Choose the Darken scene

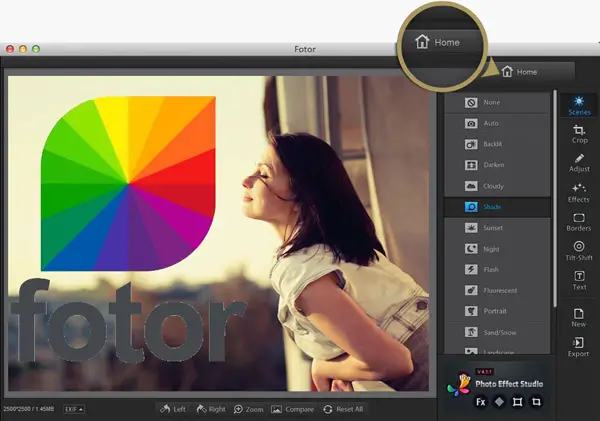[497, 165]
